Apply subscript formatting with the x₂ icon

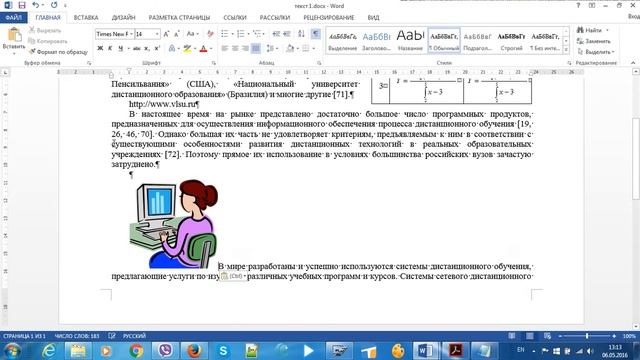click(147, 49)
